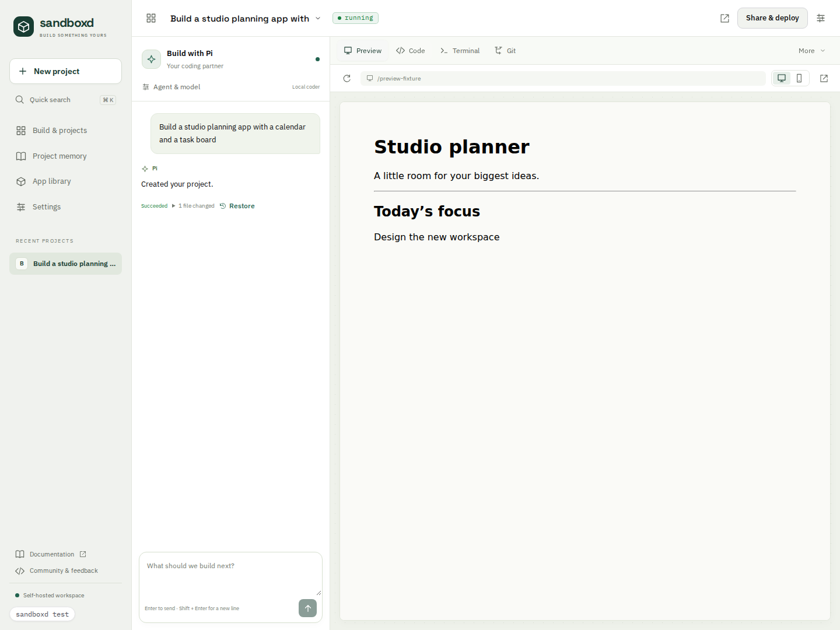Open the Terminal tab
The width and height of the screenshot is (840, 630).
pos(460,51)
